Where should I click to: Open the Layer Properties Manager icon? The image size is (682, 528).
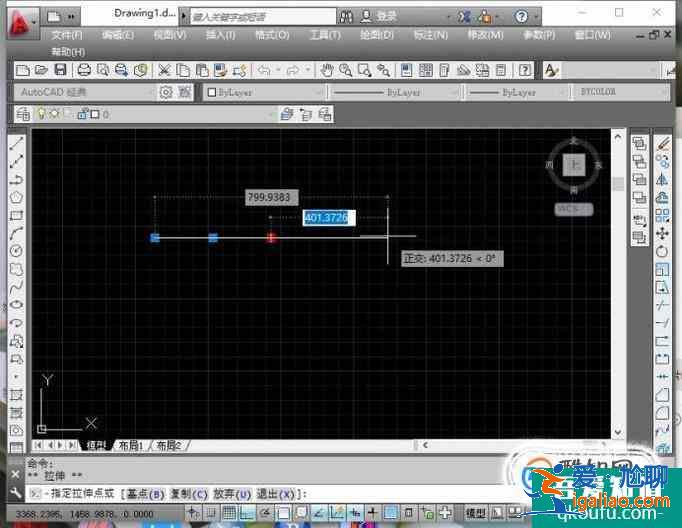[x=23, y=114]
